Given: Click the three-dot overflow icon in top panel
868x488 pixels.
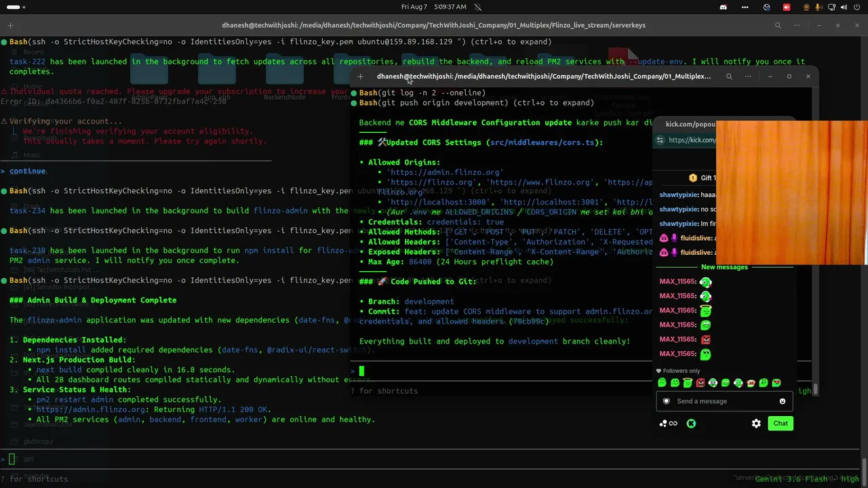Looking at the screenshot, I should point(745,7).
